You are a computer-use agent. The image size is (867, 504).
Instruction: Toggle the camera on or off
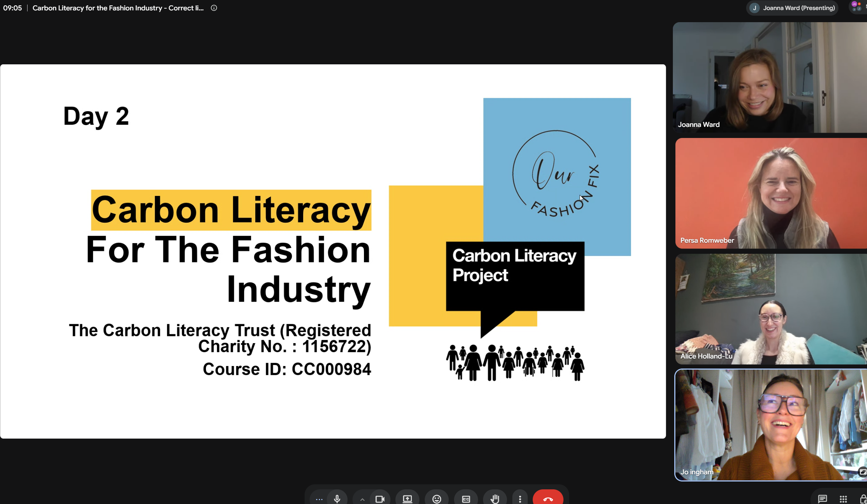(x=380, y=498)
